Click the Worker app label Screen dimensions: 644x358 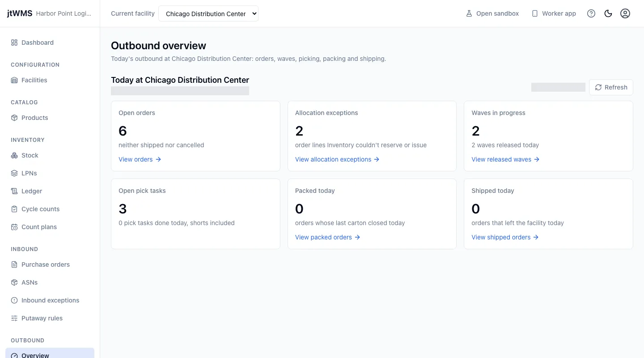tap(559, 13)
